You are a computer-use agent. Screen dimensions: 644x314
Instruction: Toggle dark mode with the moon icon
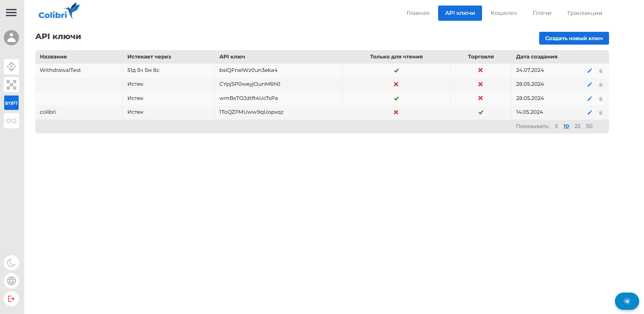tap(11, 263)
